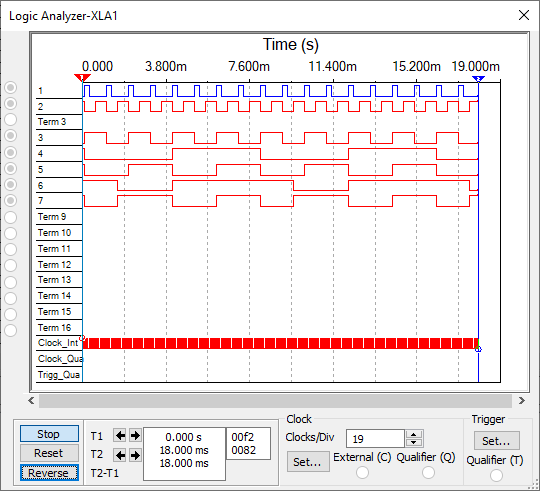Click the 11.400m time axis label
Viewport: 540px width, 491px height.
click(x=332, y=66)
